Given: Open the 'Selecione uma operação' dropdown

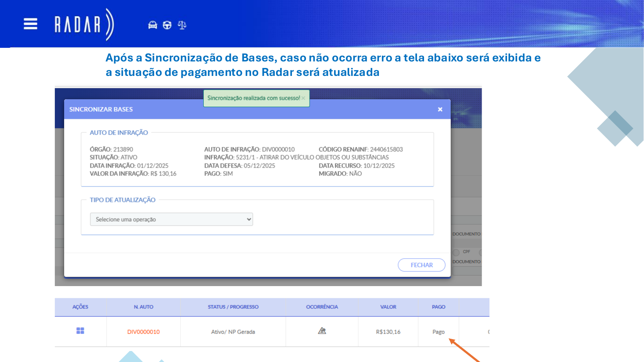Looking at the screenshot, I should [171, 219].
